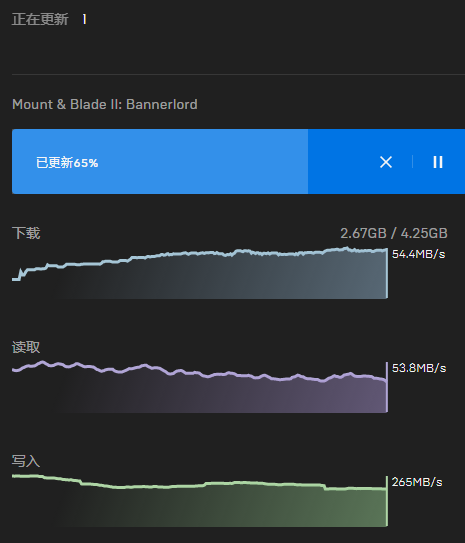The height and width of the screenshot is (543, 465).
Task: Click the 53.8MB/s read speed value
Action: pos(419,368)
